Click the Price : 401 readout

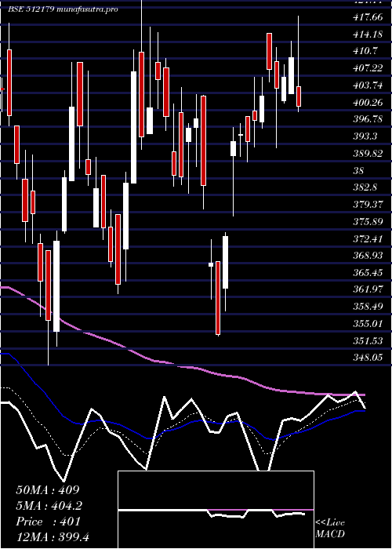point(48,522)
